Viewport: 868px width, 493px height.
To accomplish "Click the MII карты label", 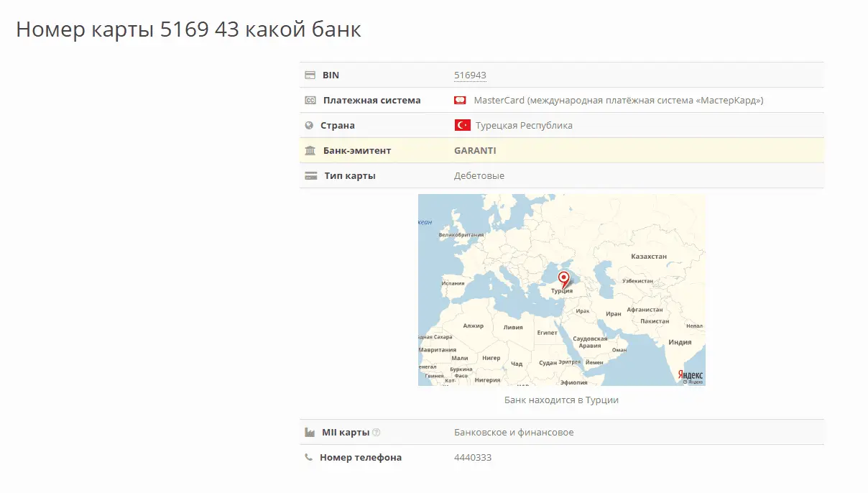I will click(346, 433).
